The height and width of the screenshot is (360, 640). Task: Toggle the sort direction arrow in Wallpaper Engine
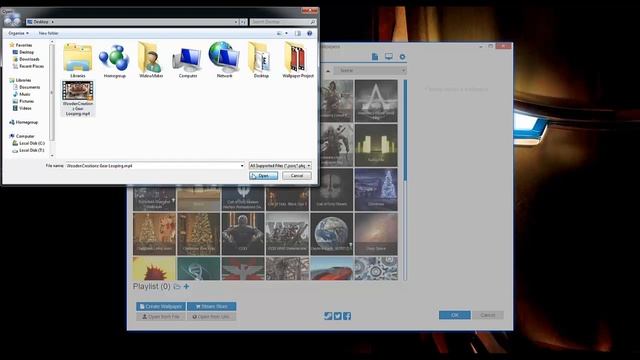[327, 71]
